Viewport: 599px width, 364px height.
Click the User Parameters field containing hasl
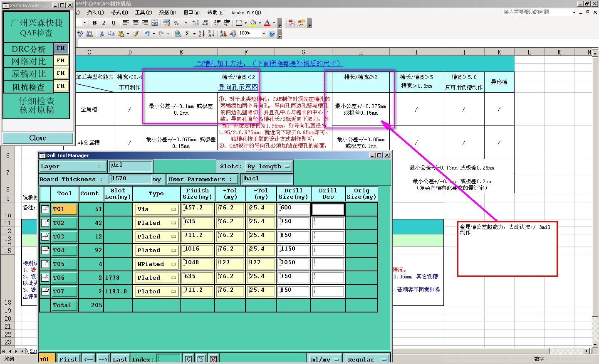267,179
